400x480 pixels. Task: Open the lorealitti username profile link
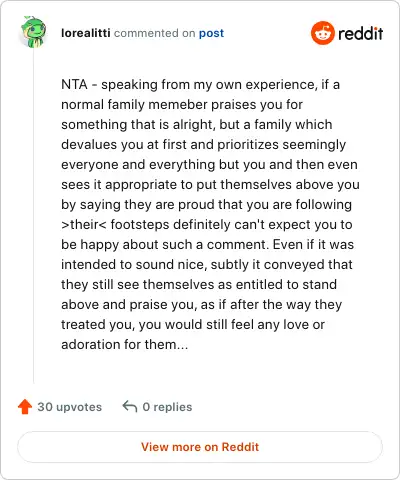point(86,33)
